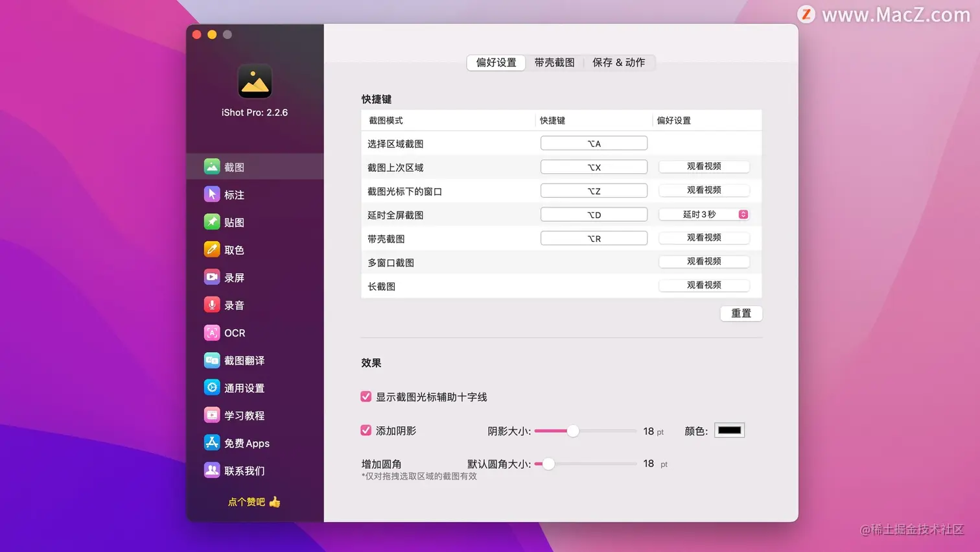
Task: Click the ⌥R shortcut field
Action: coord(594,238)
